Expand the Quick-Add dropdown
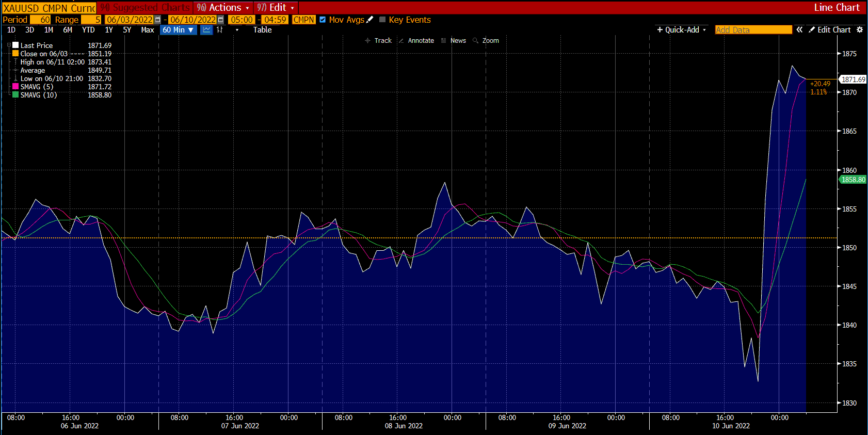The height and width of the screenshot is (435, 868). 681,30
